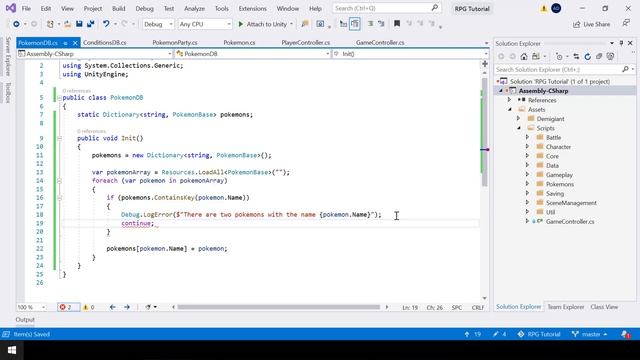This screenshot has height=360, width=640.
Task: Expand the References node
Action: click(x=509, y=100)
